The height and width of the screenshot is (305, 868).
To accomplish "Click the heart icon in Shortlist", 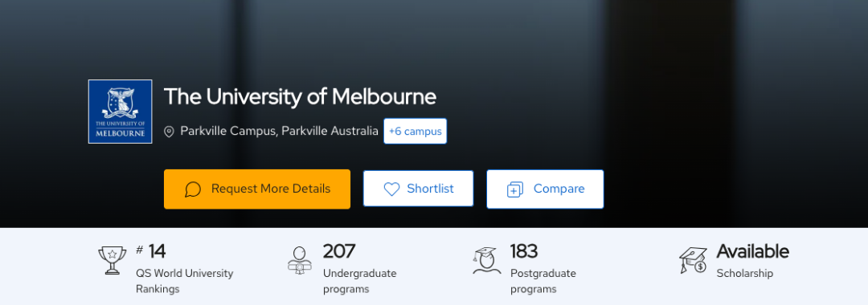I will click(x=391, y=189).
